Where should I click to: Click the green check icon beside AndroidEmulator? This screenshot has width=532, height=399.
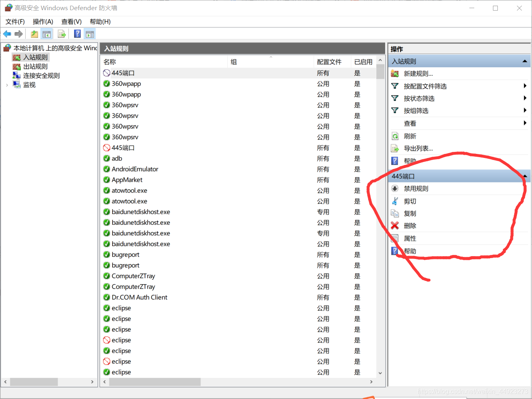tap(107, 169)
